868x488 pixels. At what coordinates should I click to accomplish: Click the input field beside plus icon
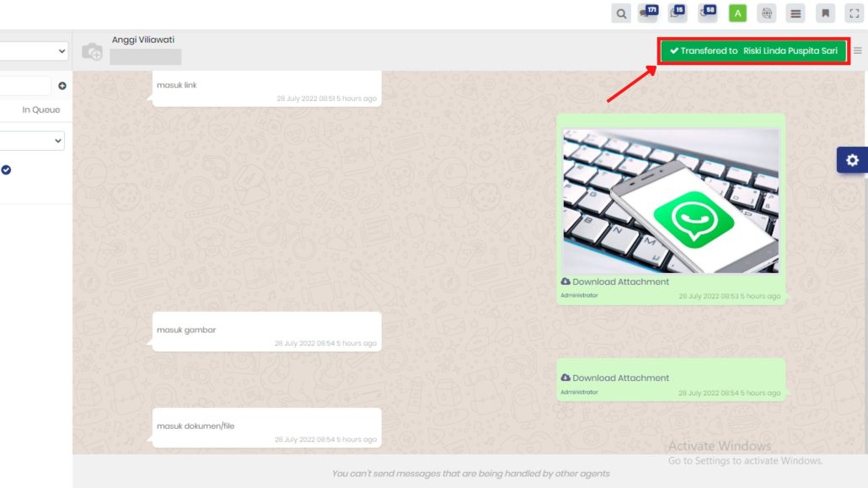(x=25, y=86)
